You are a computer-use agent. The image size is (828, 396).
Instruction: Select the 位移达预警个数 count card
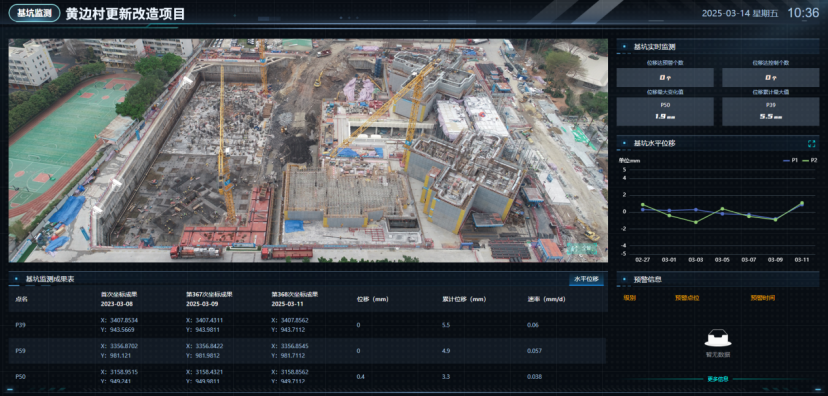(x=665, y=78)
